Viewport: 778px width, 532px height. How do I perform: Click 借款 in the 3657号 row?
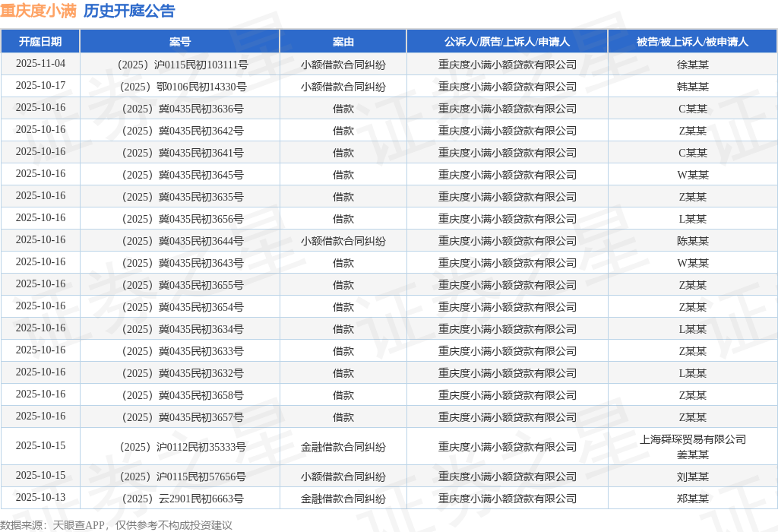(343, 417)
